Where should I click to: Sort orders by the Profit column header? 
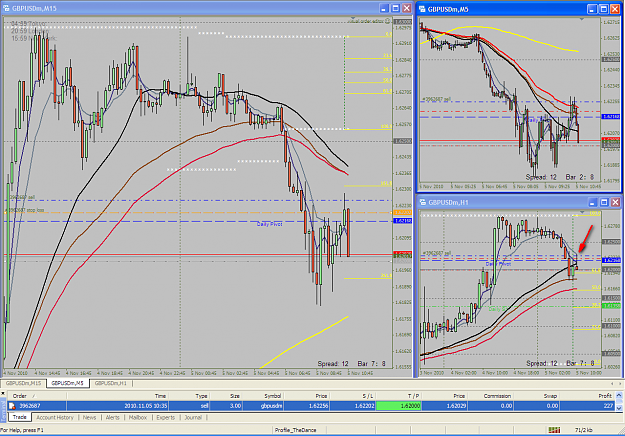click(x=588, y=396)
